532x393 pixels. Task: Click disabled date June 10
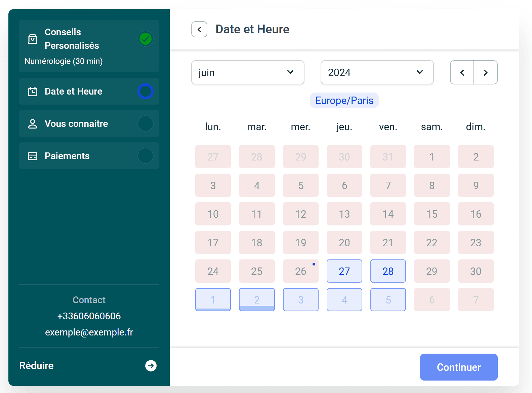pos(213,214)
